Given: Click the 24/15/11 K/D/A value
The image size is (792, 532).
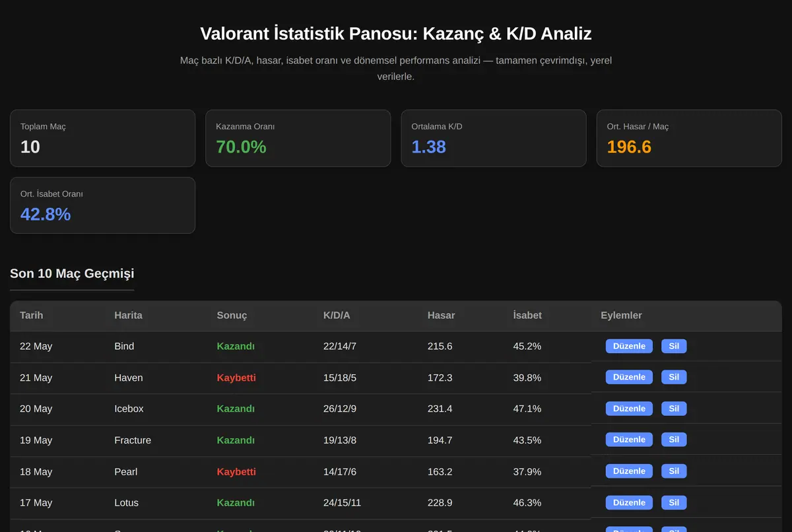Looking at the screenshot, I should (343, 503).
